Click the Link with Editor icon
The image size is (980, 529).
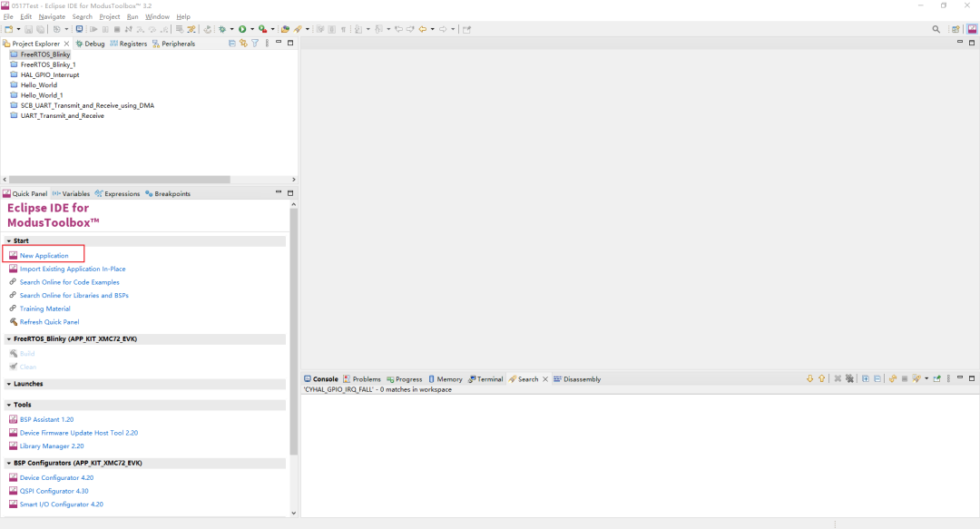coord(243,44)
